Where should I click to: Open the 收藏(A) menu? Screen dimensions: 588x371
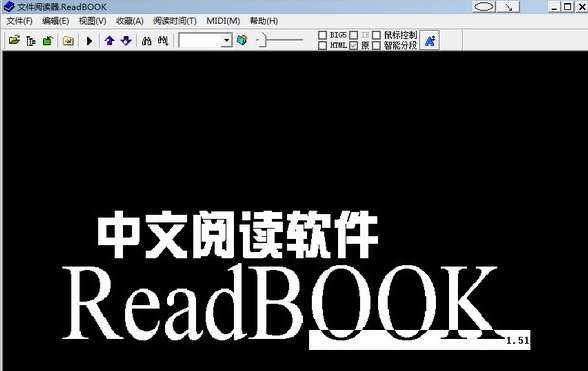130,21
